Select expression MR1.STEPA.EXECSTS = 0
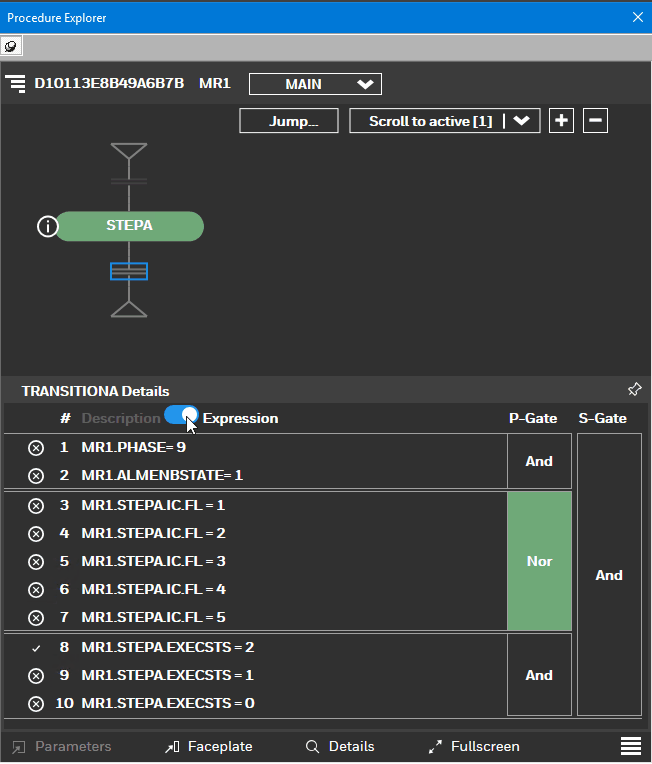 click(168, 703)
